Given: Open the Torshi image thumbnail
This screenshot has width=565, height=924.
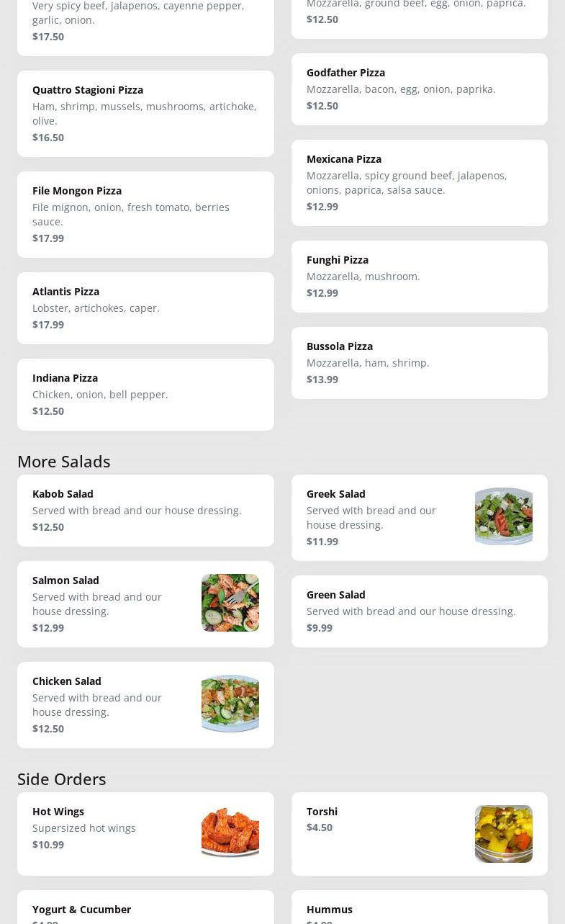Looking at the screenshot, I should coord(503,833).
